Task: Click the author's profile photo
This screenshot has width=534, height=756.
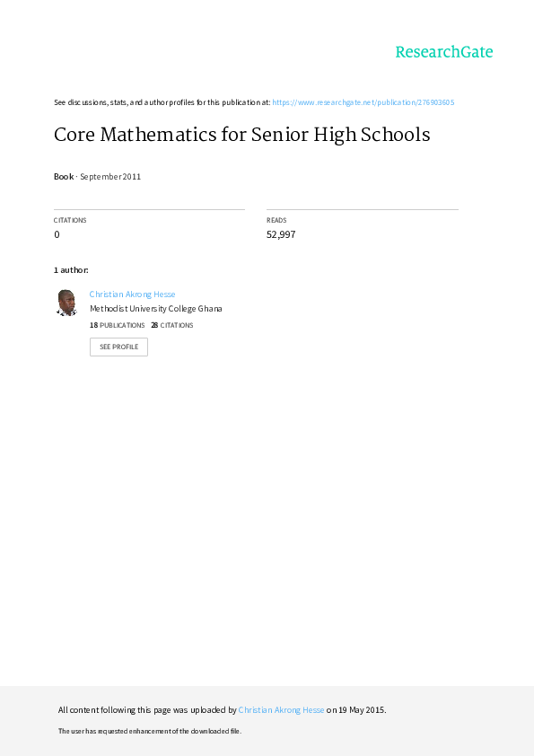Action: pos(66,303)
